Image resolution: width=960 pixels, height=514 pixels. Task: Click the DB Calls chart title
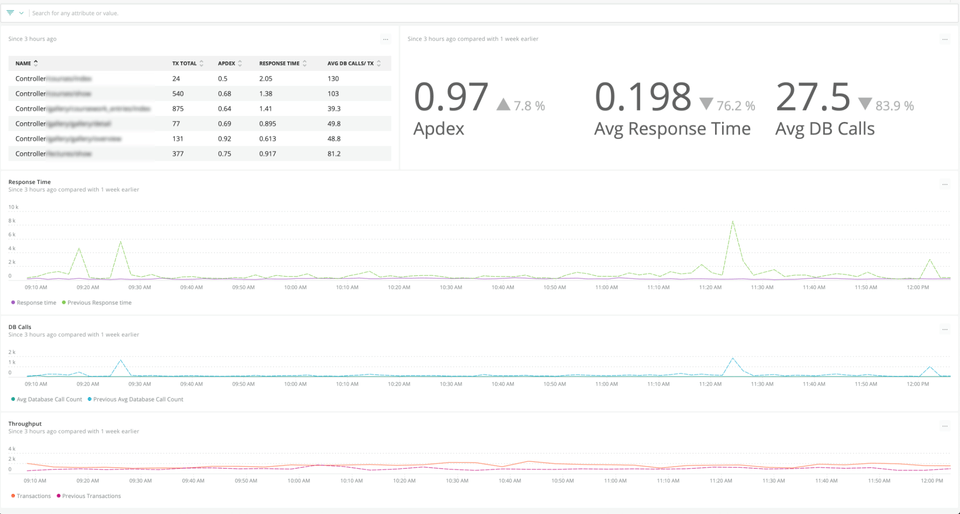coord(20,327)
